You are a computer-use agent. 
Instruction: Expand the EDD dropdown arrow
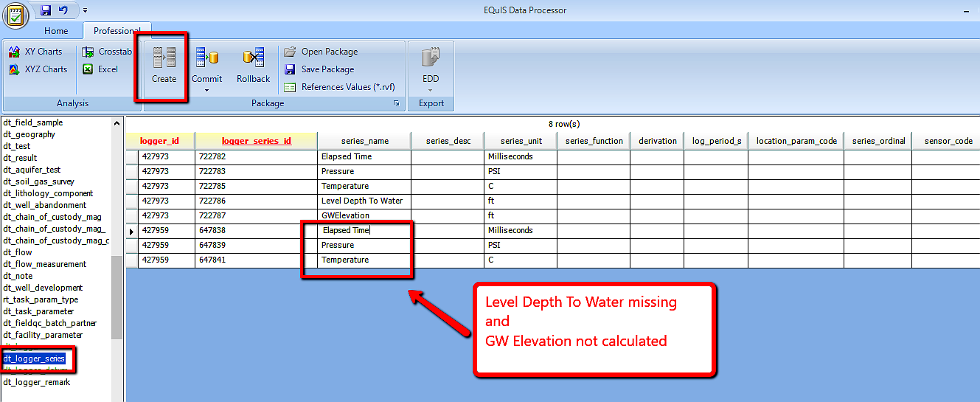pyautogui.click(x=431, y=90)
